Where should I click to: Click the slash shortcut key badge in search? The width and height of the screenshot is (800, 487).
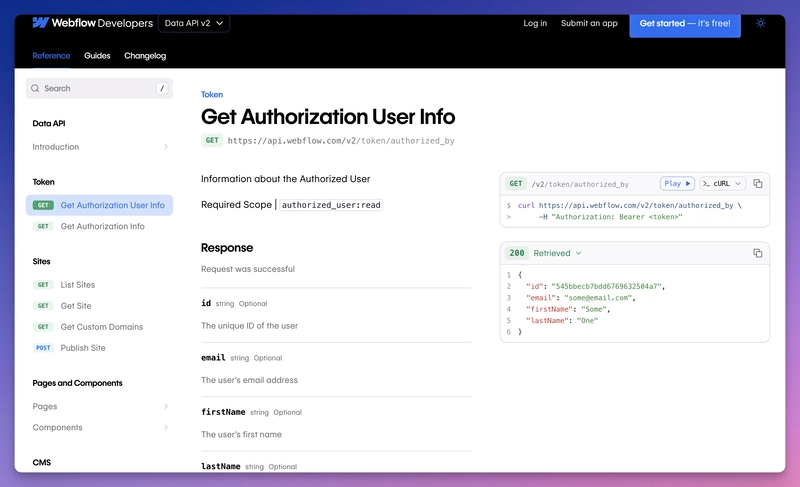[162, 88]
